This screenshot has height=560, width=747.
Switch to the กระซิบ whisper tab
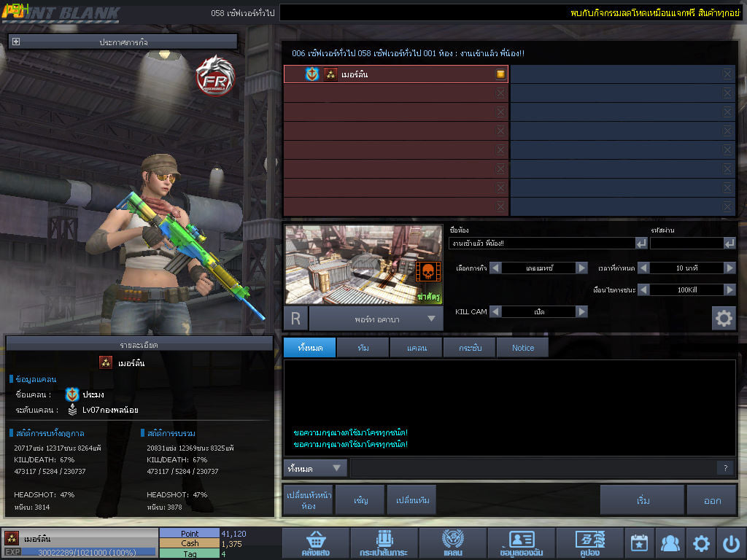pyautogui.click(x=470, y=348)
